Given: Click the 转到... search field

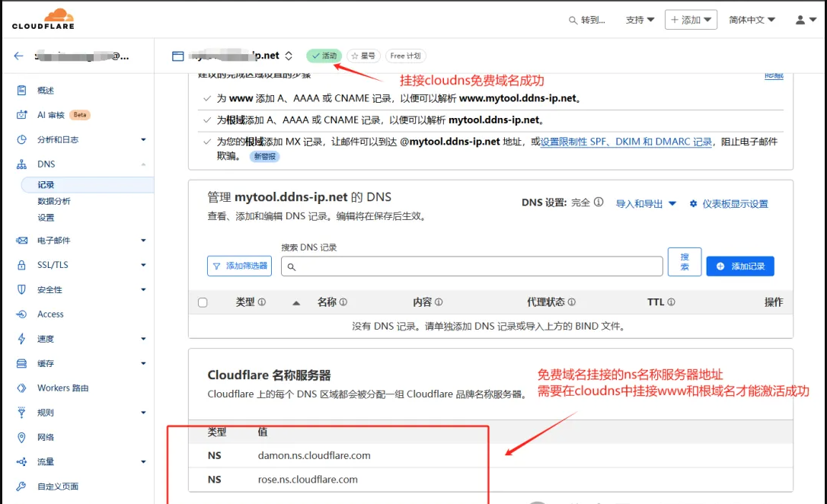Looking at the screenshot, I should [592, 20].
